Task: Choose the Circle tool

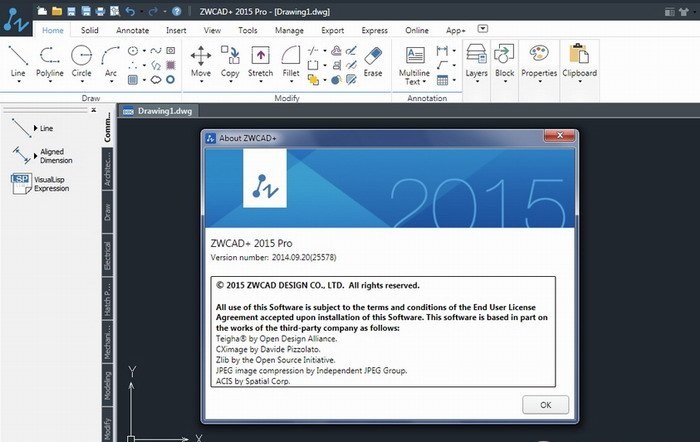Action: tap(81, 59)
